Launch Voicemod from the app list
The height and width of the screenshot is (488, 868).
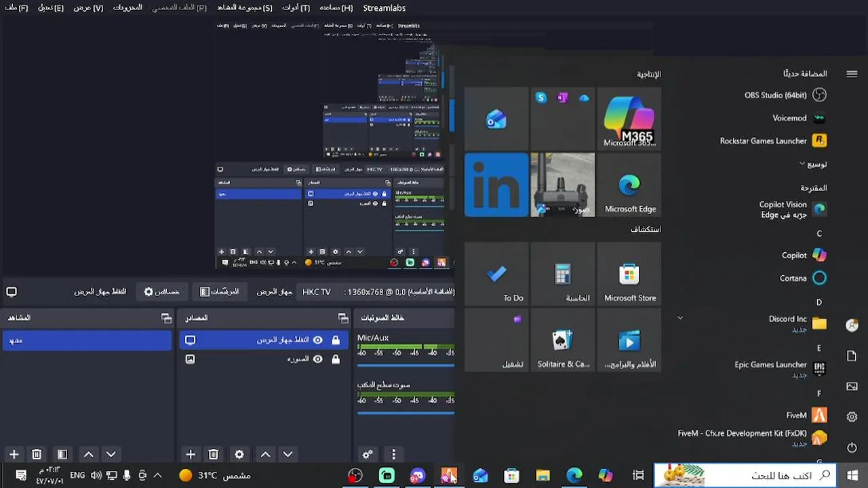[799, 118]
